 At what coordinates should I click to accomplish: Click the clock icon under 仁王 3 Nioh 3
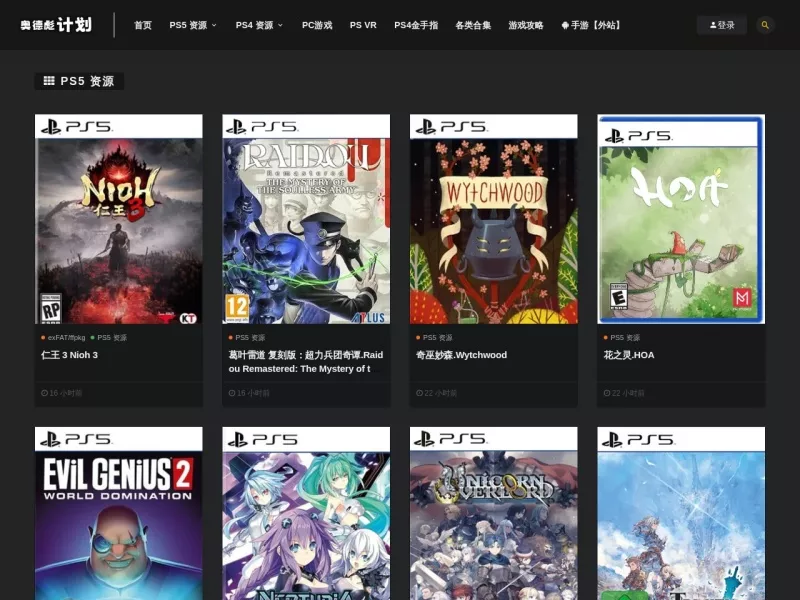pyautogui.click(x=44, y=393)
